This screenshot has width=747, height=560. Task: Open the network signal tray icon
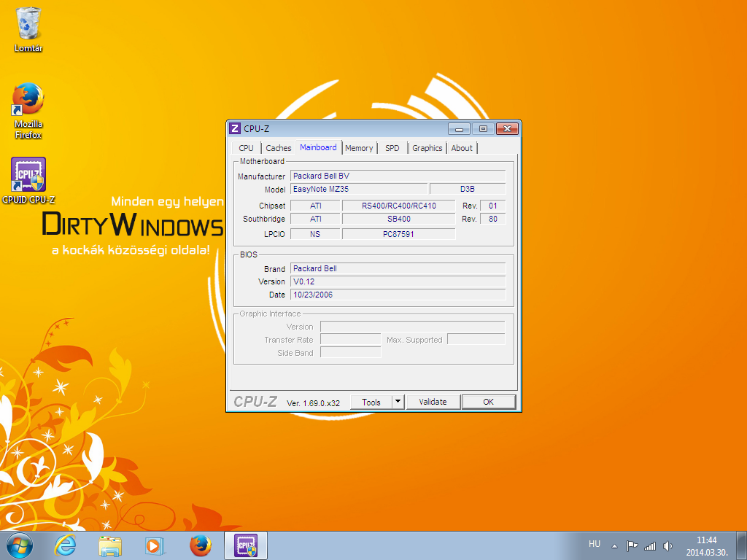click(x=650, y=545)
